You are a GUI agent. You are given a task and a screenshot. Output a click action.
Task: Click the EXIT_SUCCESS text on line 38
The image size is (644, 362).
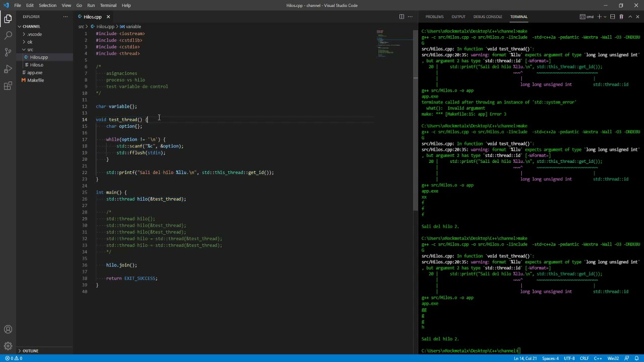[x=141, y=278]
